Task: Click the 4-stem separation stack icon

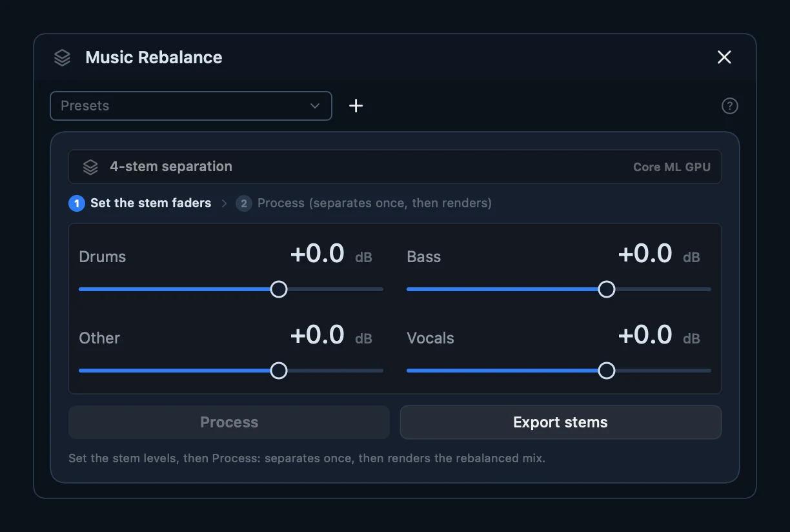Action: coord(90,167)
